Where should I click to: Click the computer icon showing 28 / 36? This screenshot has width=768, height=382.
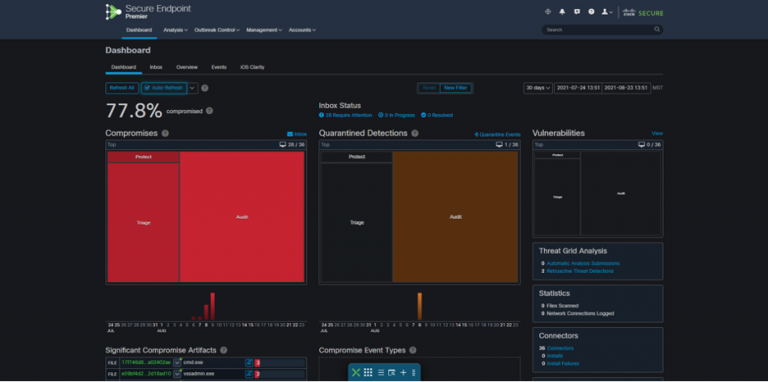click(283, 144)
